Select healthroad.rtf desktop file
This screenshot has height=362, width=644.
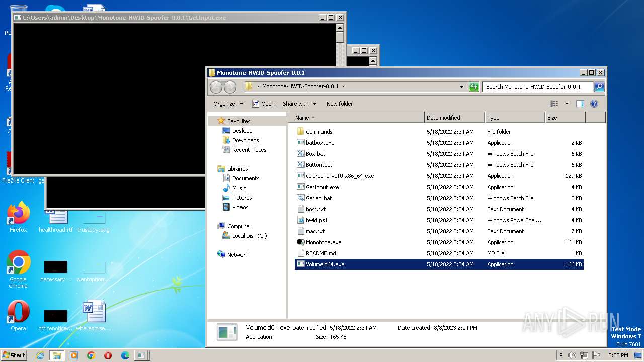[x=56, y=222]
